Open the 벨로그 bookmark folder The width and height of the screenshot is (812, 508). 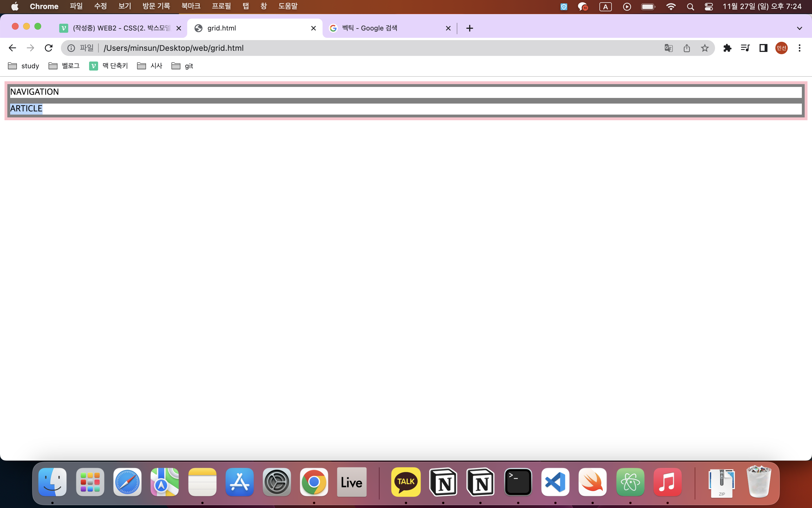point(64,66)
